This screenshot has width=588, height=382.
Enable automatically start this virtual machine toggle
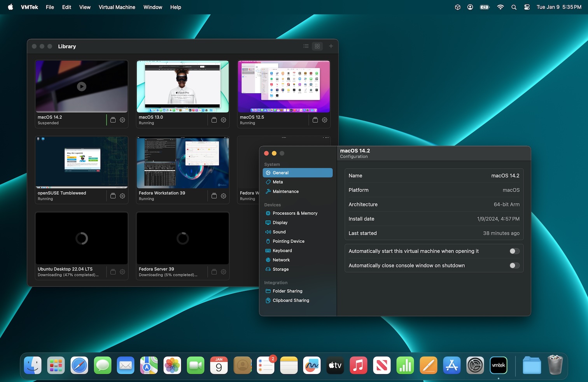click(514, 251)
